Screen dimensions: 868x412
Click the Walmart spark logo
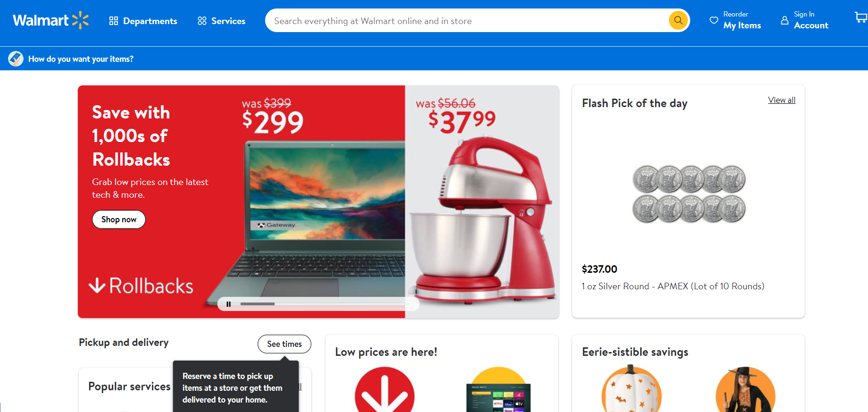(x=80, y=20)
